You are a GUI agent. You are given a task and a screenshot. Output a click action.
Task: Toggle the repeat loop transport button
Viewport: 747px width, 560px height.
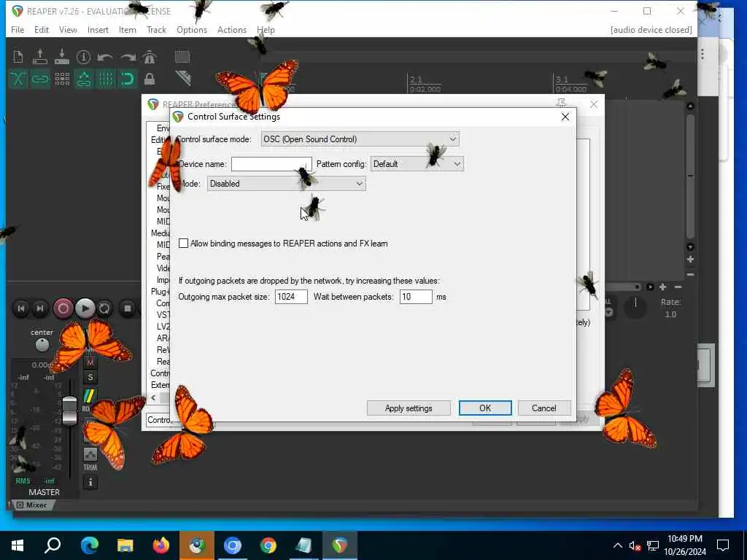[x=104, y=308]
